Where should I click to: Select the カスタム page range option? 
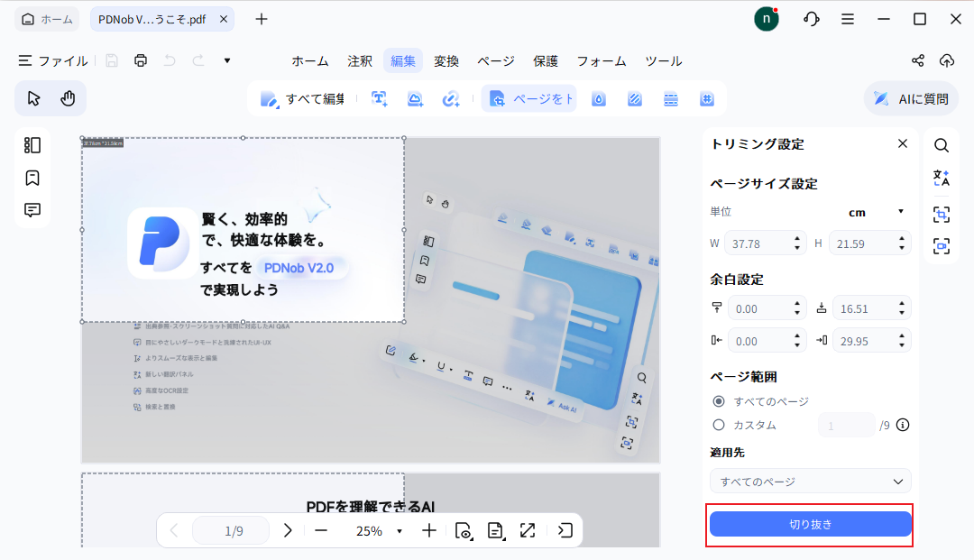coord(719,424)
